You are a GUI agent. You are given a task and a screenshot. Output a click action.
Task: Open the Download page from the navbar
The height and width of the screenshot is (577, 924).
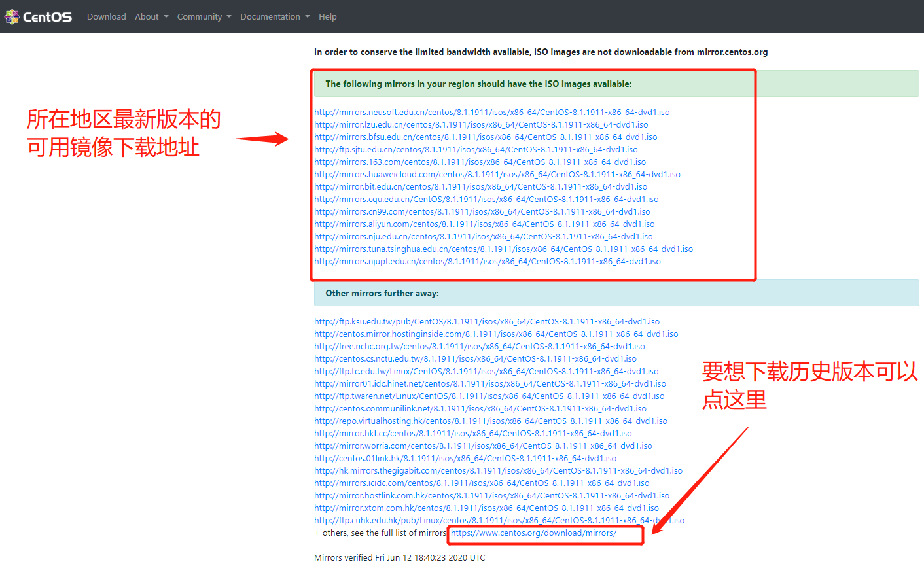[106, 16]
